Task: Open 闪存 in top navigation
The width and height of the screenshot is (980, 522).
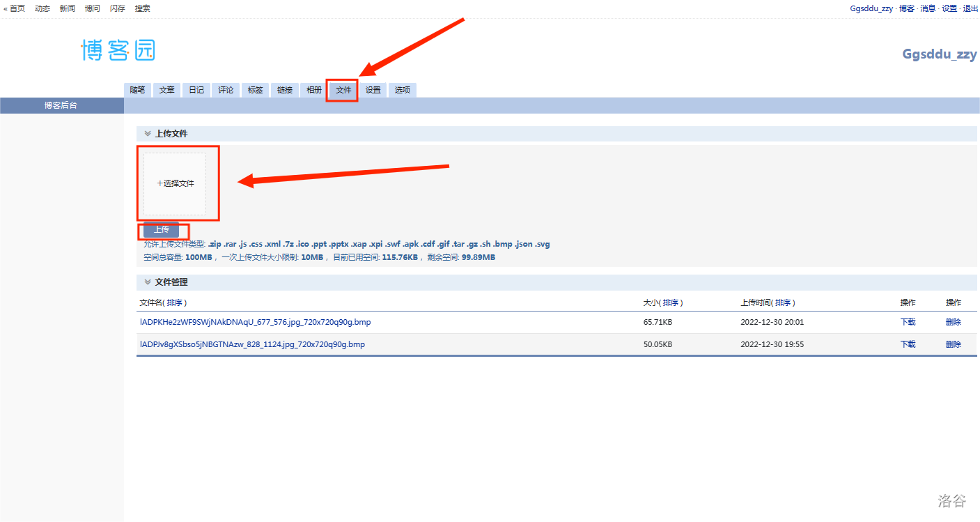Action: coord(117,8)
